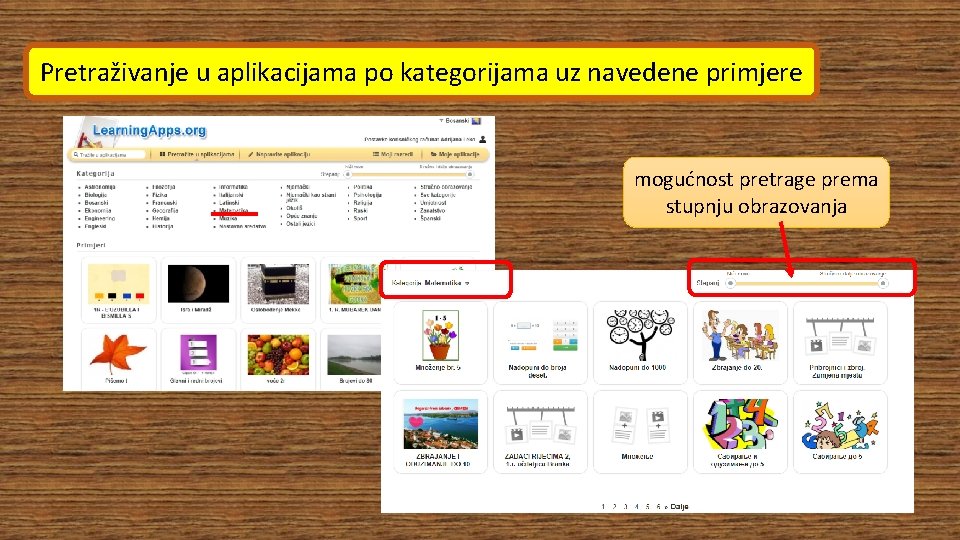Open the ZBRAJANJE I ODUZIMANJE coastal town app

point(440,432)
